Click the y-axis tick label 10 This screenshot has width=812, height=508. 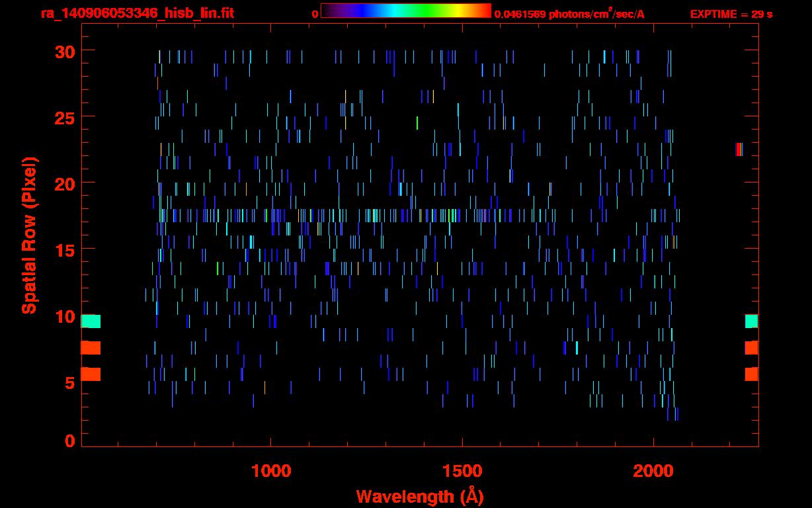[64, 317]
